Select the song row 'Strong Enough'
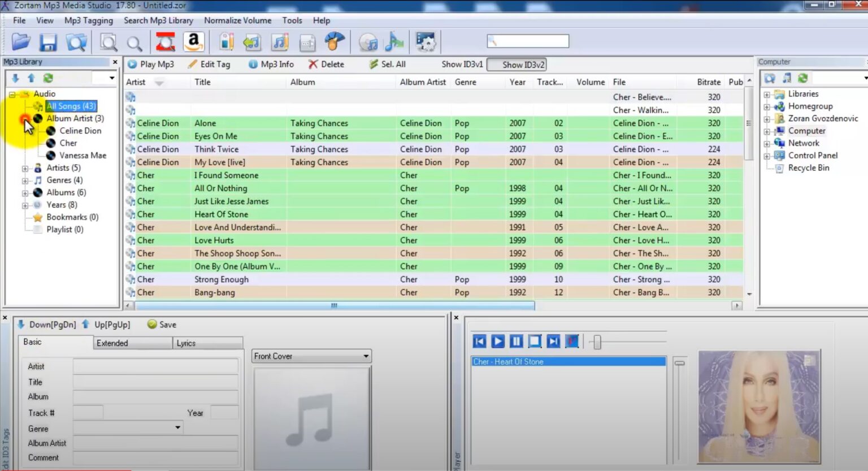 (433, 279)
